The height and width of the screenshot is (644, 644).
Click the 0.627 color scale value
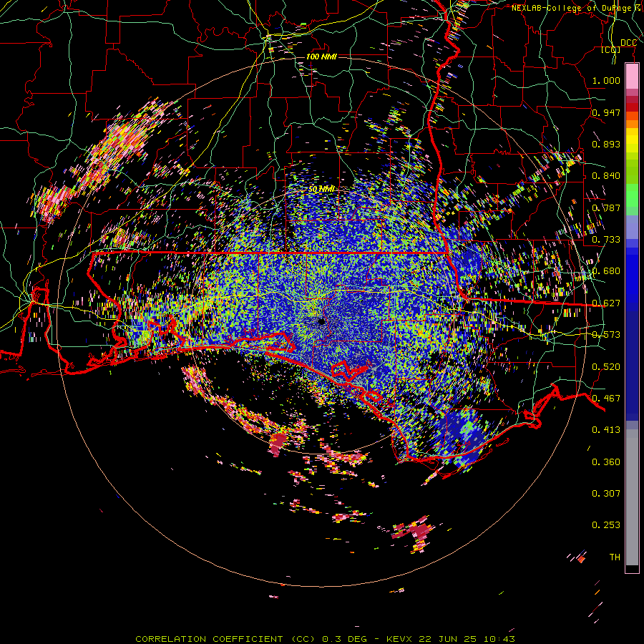(x=606, y=303)
